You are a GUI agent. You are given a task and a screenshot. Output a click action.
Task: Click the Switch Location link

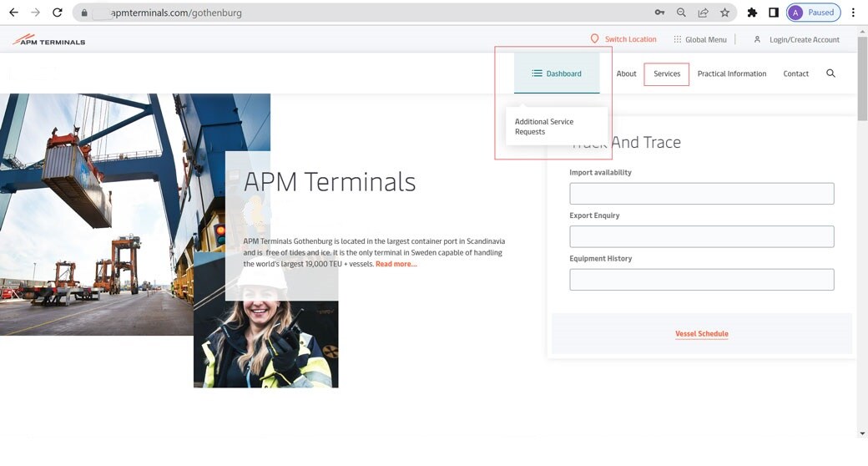coord(630,39)
